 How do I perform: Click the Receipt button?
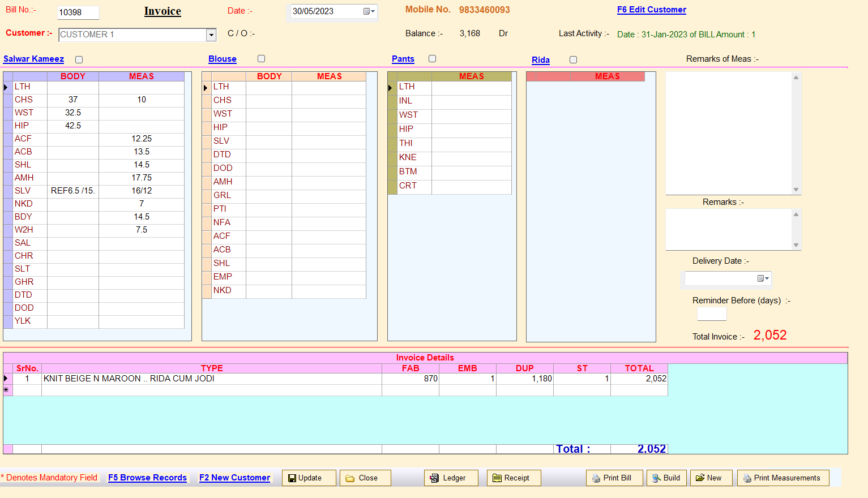pyautogui.click(x=514, y=478)
